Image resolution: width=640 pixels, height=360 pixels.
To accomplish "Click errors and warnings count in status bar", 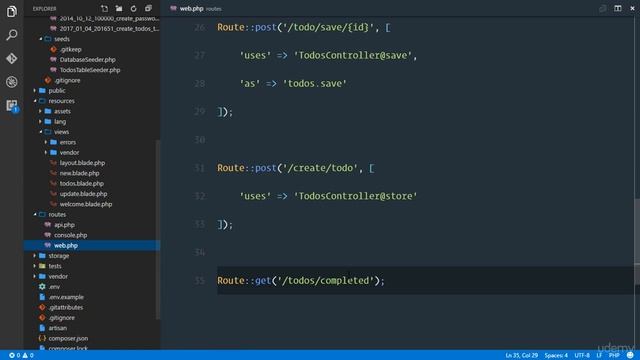I will coord(21,356).
